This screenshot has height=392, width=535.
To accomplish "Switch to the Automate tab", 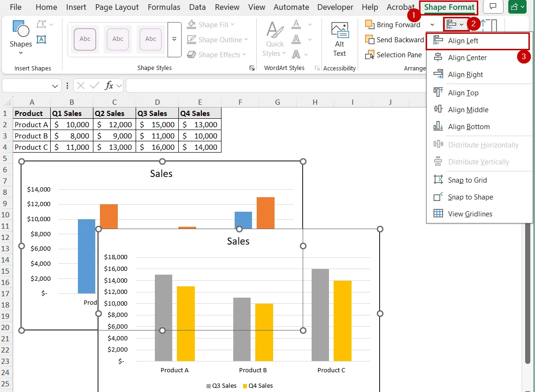I will tap(291, 7).
